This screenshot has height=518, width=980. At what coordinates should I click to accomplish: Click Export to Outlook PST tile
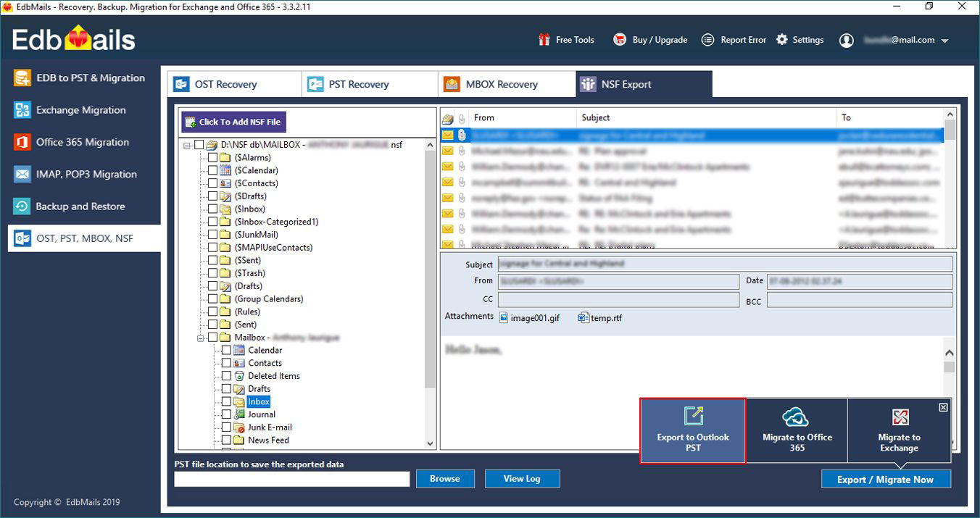[692, 430]
